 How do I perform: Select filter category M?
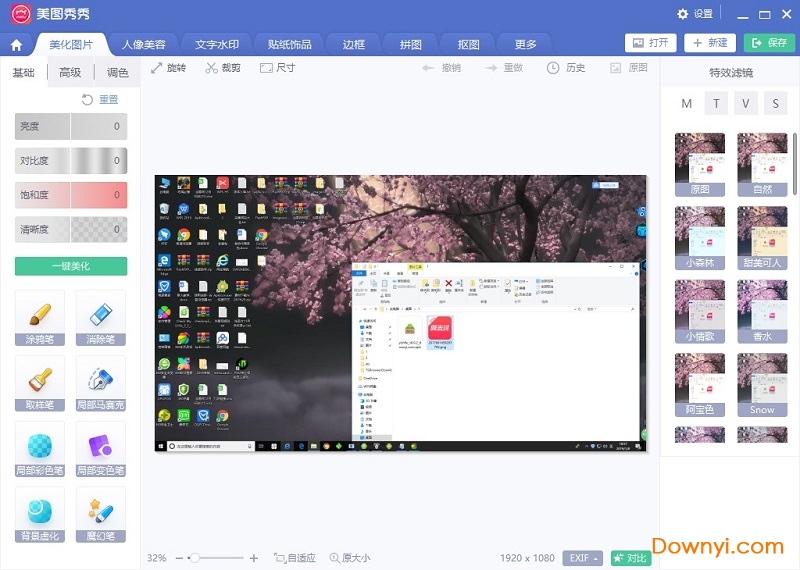pos(687,104)
